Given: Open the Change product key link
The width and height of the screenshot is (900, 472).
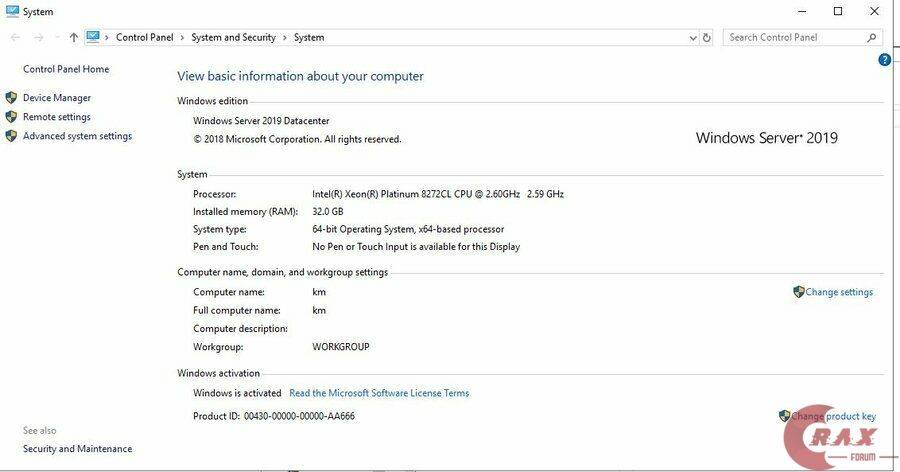Looking at the screenshot, I should [834, 417].
